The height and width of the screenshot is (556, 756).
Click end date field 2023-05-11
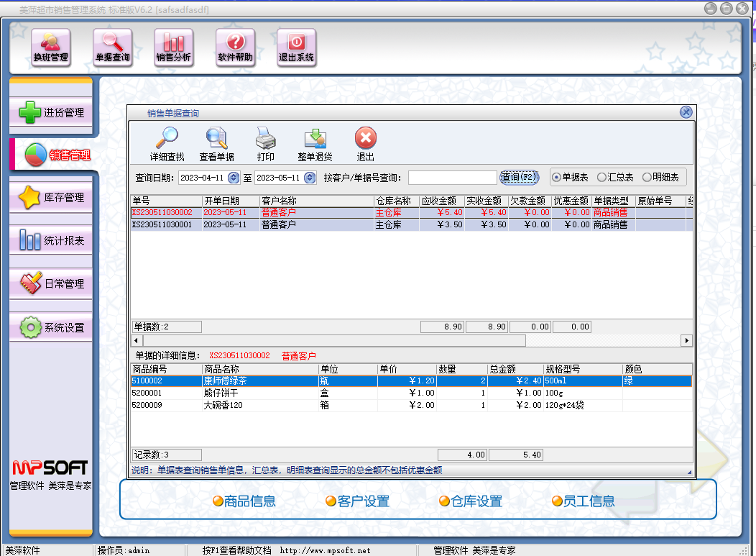[x=279, y=178]
